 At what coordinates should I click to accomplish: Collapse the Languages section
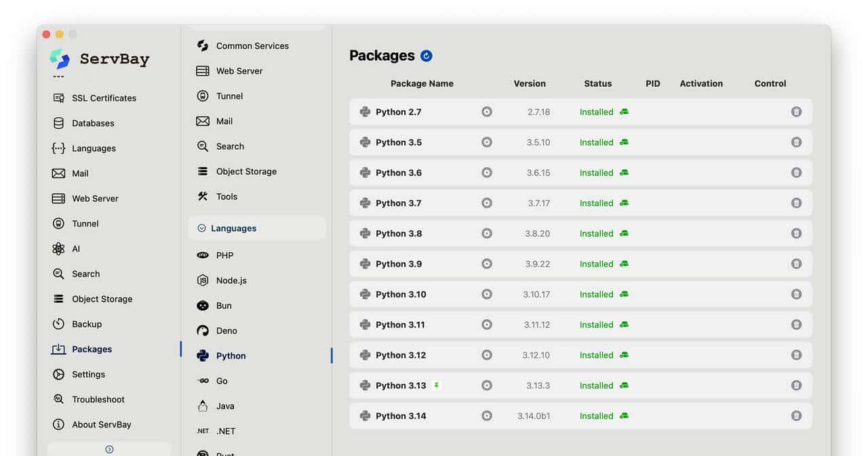[201, 228]
